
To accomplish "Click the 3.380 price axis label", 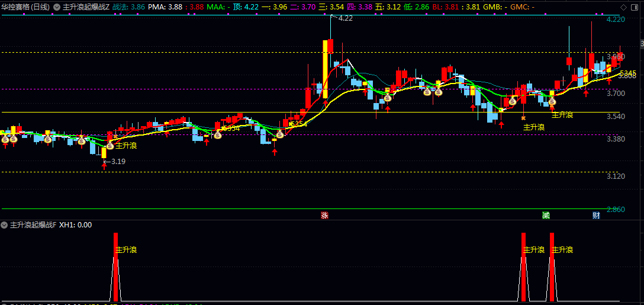I will (616, 139).
